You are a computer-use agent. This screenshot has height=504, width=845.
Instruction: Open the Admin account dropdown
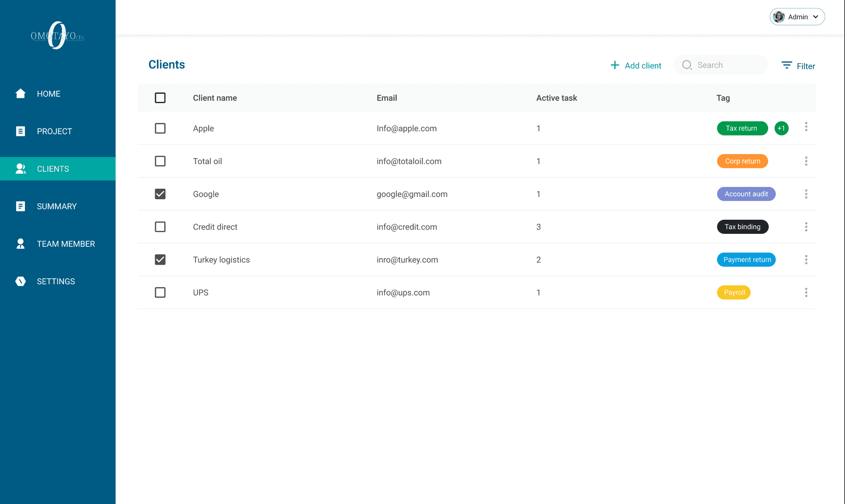point(797,17)
